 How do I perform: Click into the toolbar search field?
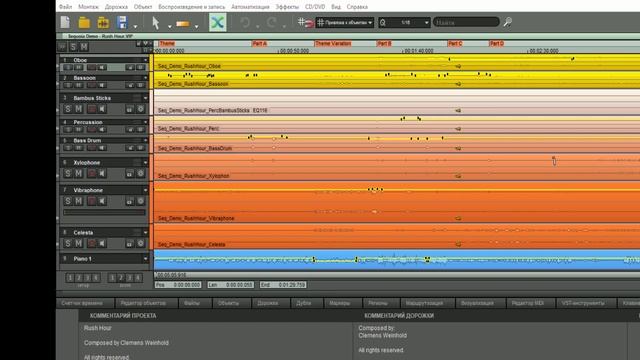point(466,22)
